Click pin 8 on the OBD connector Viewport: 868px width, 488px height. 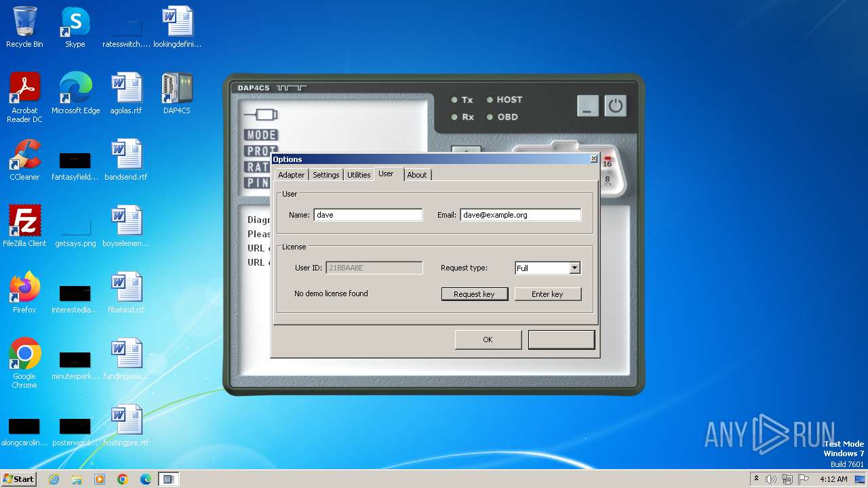click(608, 180)
